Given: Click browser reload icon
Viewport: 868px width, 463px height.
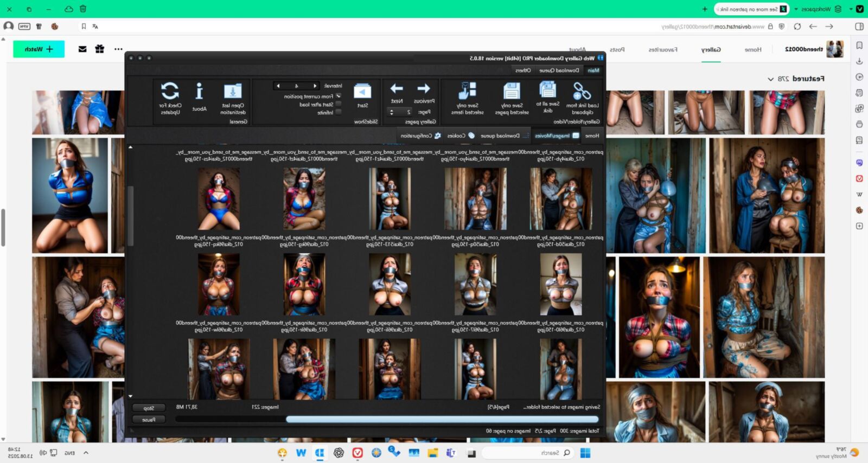Looking at the screenshot, I should [x=797, y=26].
